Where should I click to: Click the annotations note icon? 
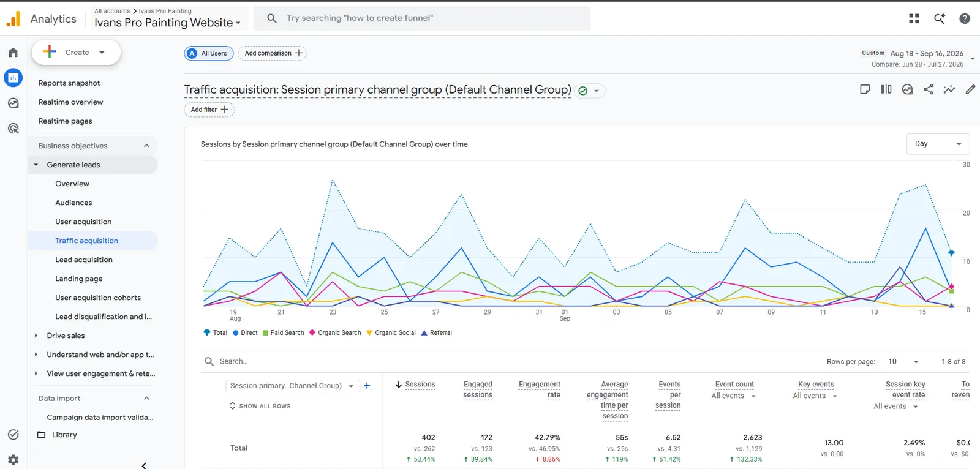tap(865, 89)
